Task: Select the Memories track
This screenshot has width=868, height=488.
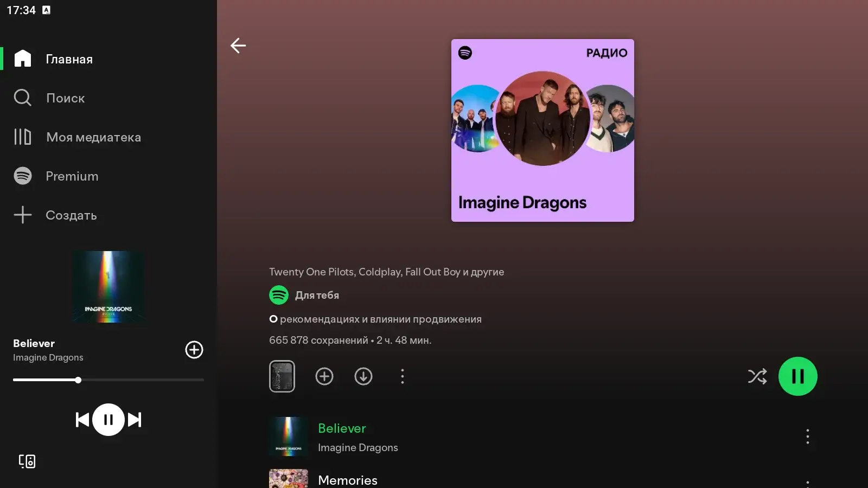Action: [x=348, y=480]
